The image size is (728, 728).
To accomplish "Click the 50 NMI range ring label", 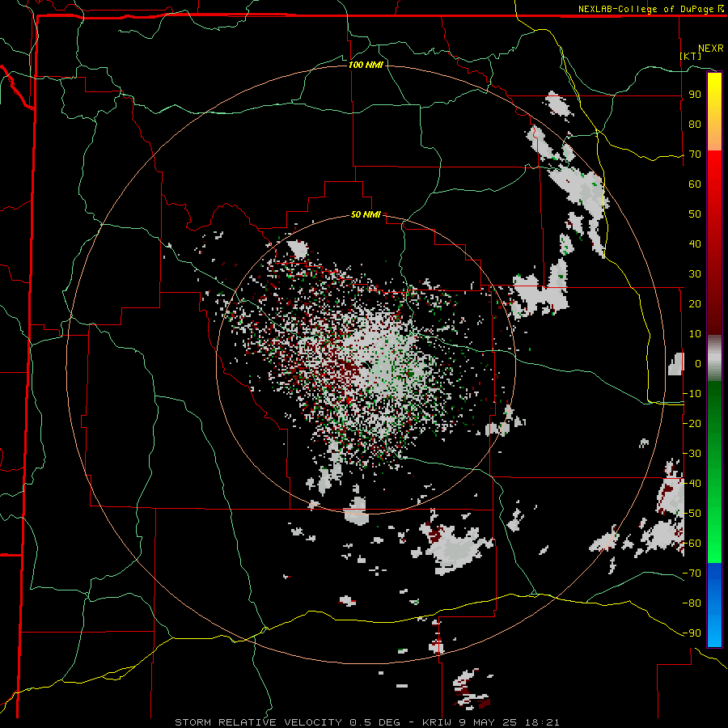I will (366, 214).
